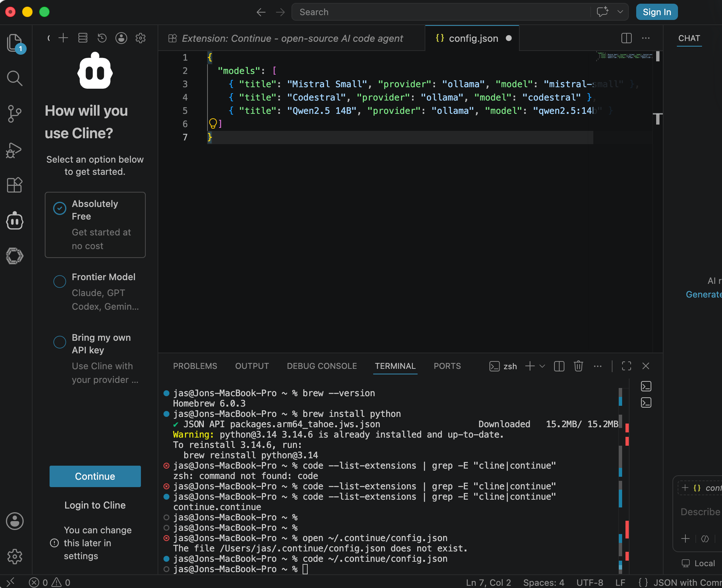Click the blue Continue button
This screenshot has height=588, width=722.
pyautogui.click(x=95, y=476)
